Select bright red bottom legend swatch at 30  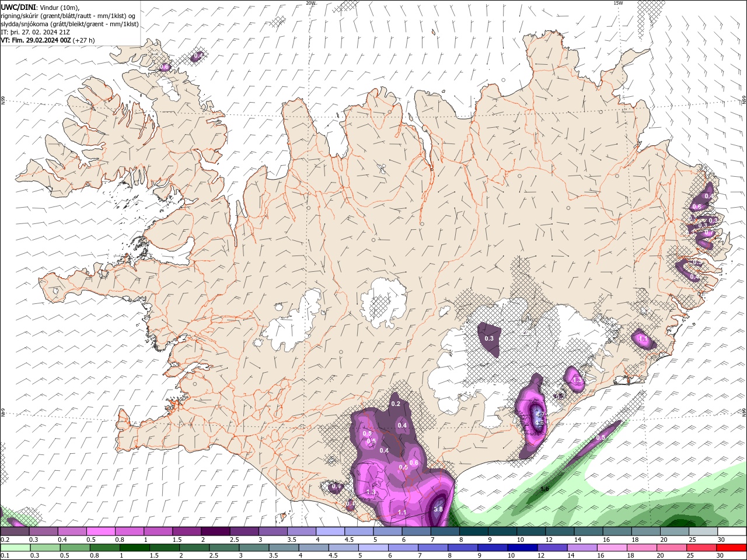(x=731, y=548)
